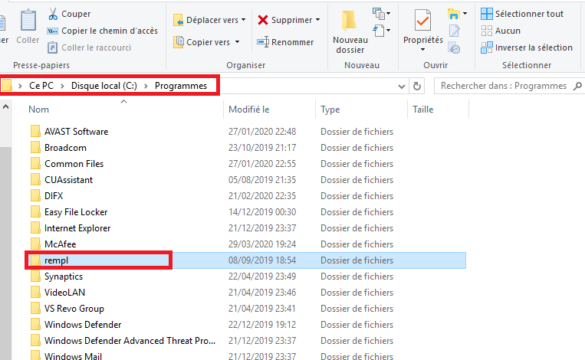The image size is (585, 360).
Task: Click the navigation pane scroll up arrow
Action: [6, 107]
